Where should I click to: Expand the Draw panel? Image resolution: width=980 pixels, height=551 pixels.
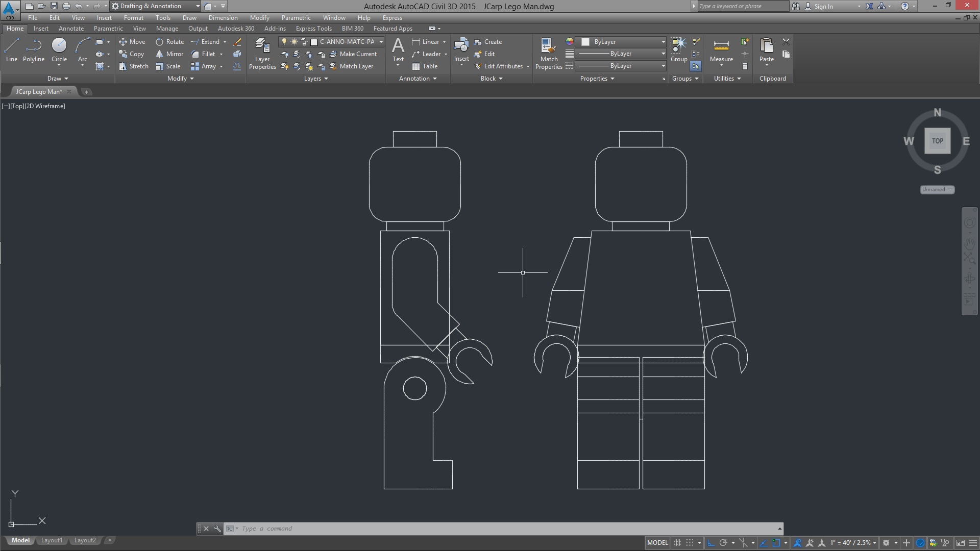point(58,79)
